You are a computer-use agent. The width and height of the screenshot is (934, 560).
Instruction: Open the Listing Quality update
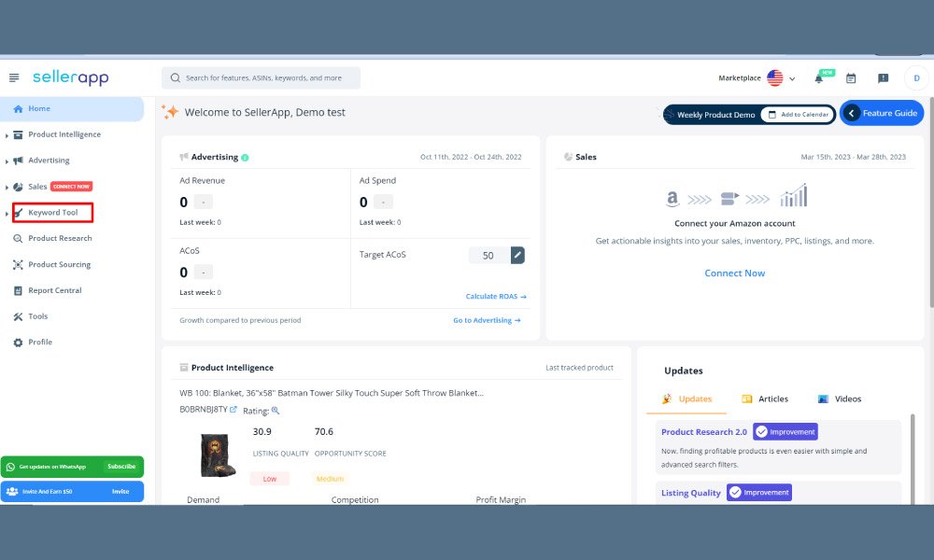(x=691, y=493)
